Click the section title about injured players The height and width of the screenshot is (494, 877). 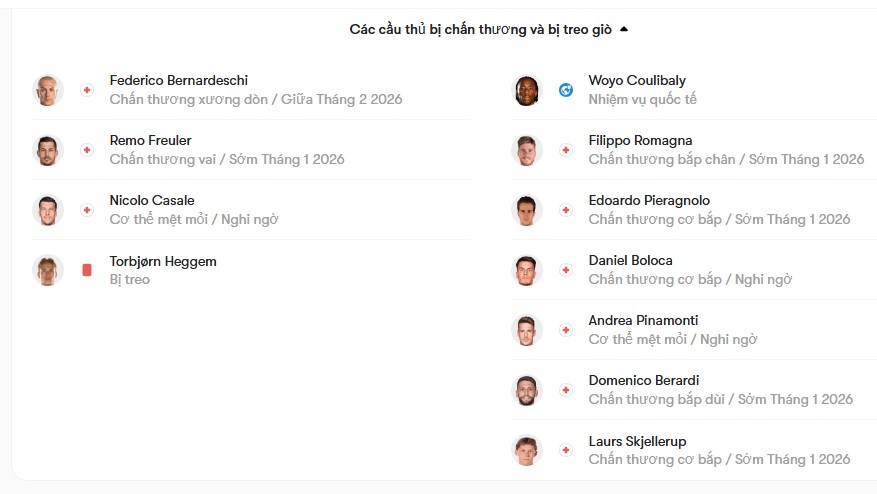[480, 29]
